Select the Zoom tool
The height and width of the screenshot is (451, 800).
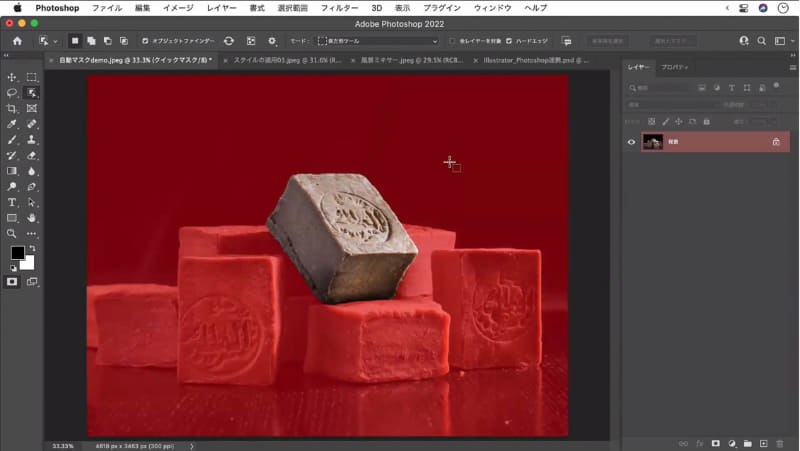(x=11, y=234)
